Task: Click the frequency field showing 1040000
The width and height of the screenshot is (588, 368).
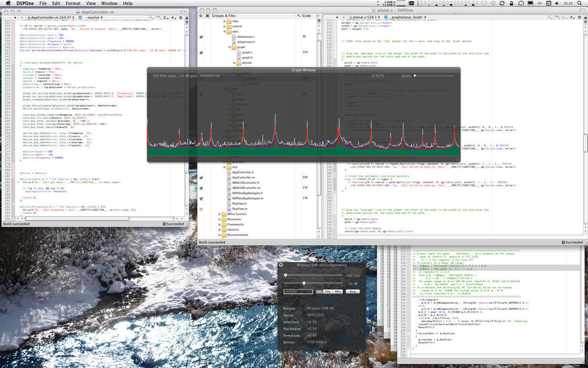Action: point(297,291)
